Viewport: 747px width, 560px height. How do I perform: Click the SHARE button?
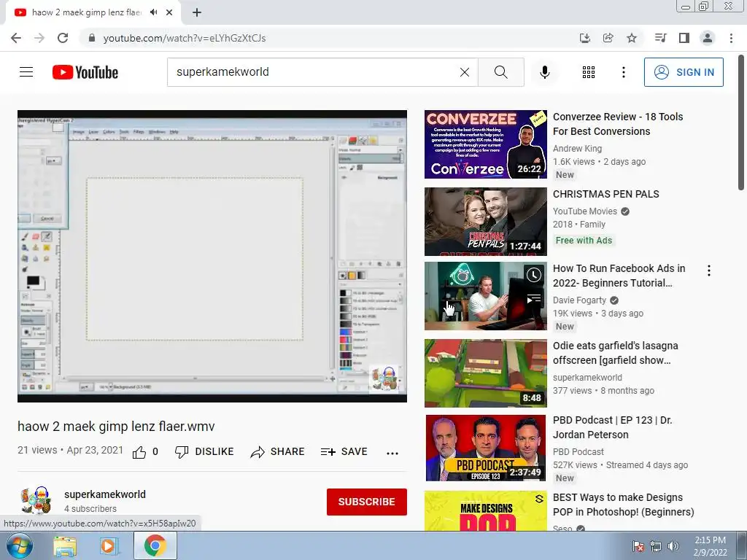pyautogui.click(x=277, y=452)
